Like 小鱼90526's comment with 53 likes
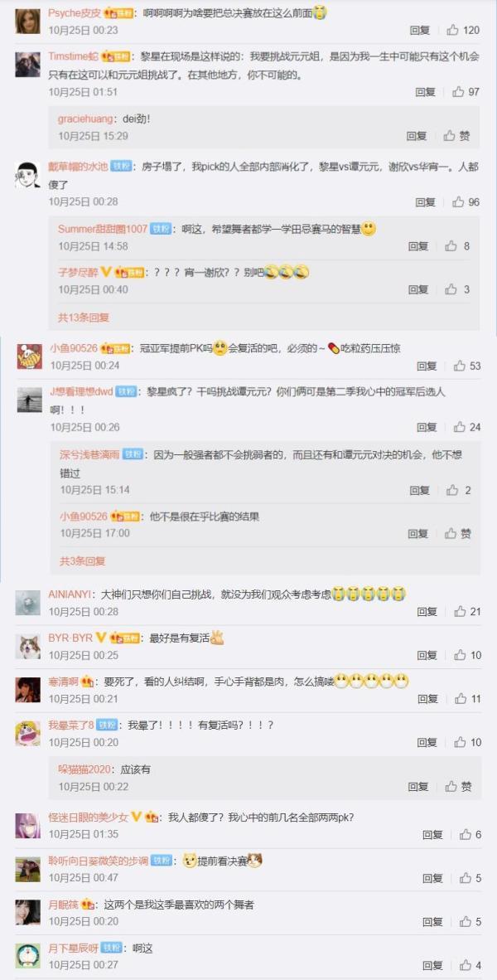Viewport: 497px width, 980px height. (467, 366)
